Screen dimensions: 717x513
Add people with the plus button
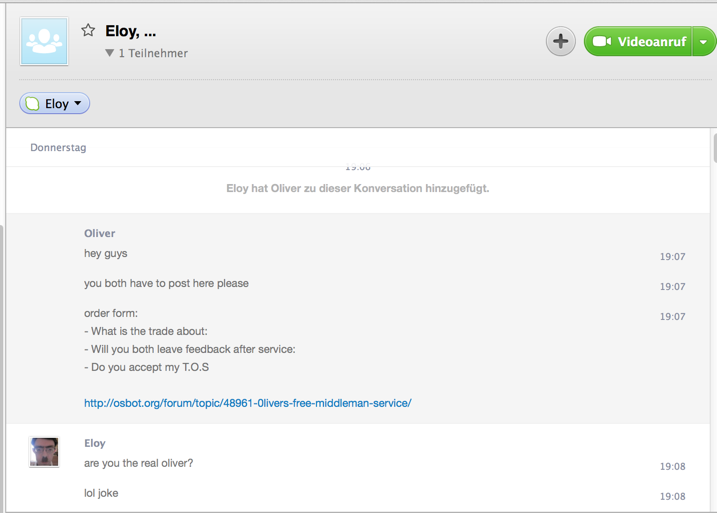click(x=561, y=41)
